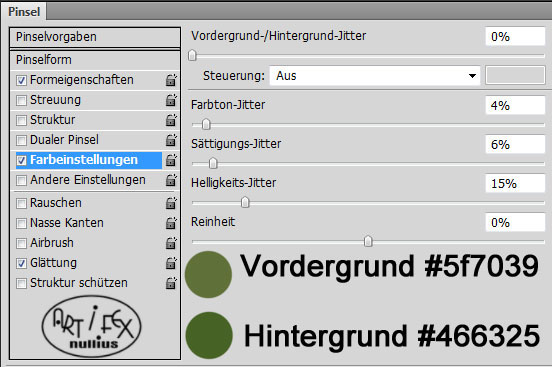This screenshot has height=367, width=552.
Task: Enable the Streuung checkbox
Action: pyautogui.click(x=21, y=101)
